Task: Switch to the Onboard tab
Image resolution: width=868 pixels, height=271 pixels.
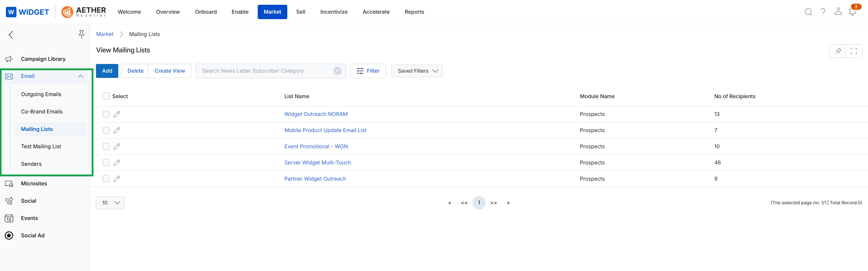Action: pyautogui.click(x=206, y=12)
